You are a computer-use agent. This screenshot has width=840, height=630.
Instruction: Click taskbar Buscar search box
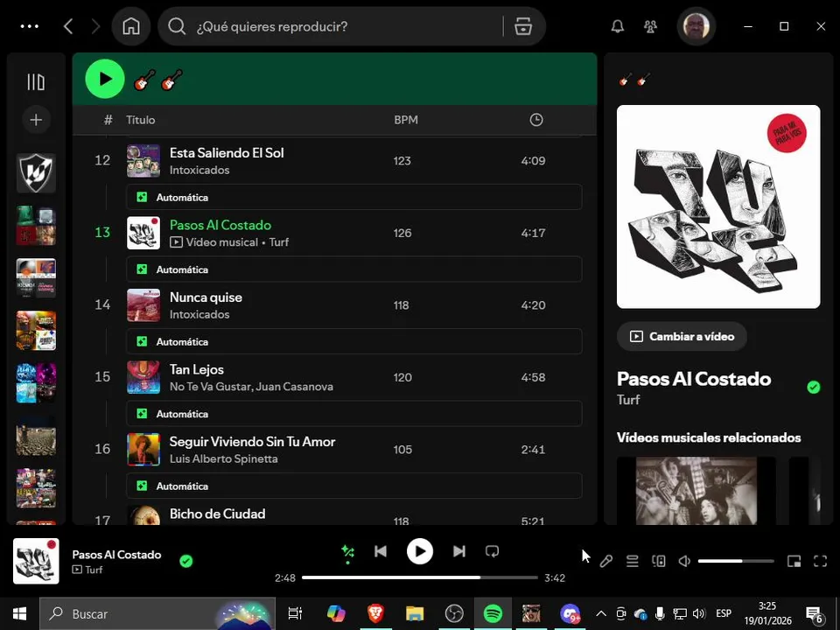pos(157,613)
